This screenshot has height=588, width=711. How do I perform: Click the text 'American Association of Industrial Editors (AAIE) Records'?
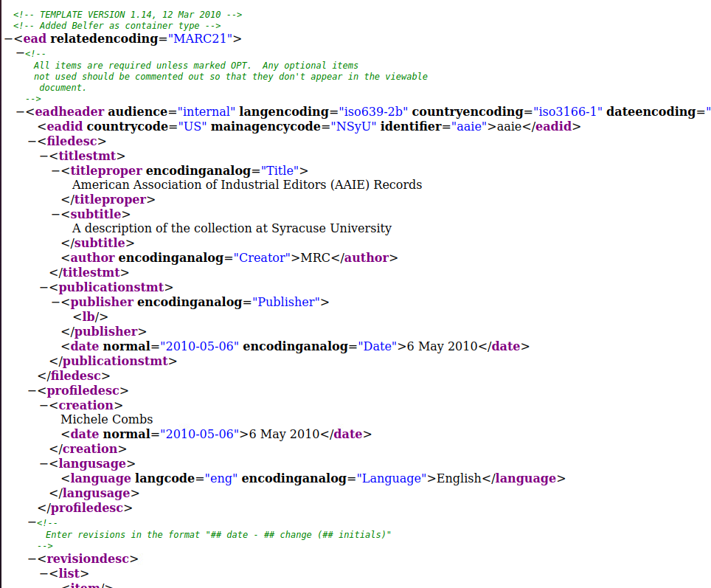(247, 185)
